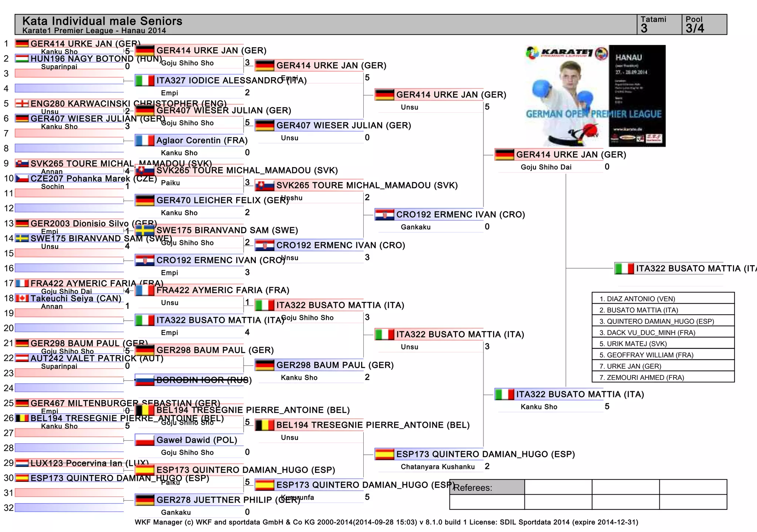Click the Referees label cell
The height and width of the screenshot is (532, 757).
[487, 487]
